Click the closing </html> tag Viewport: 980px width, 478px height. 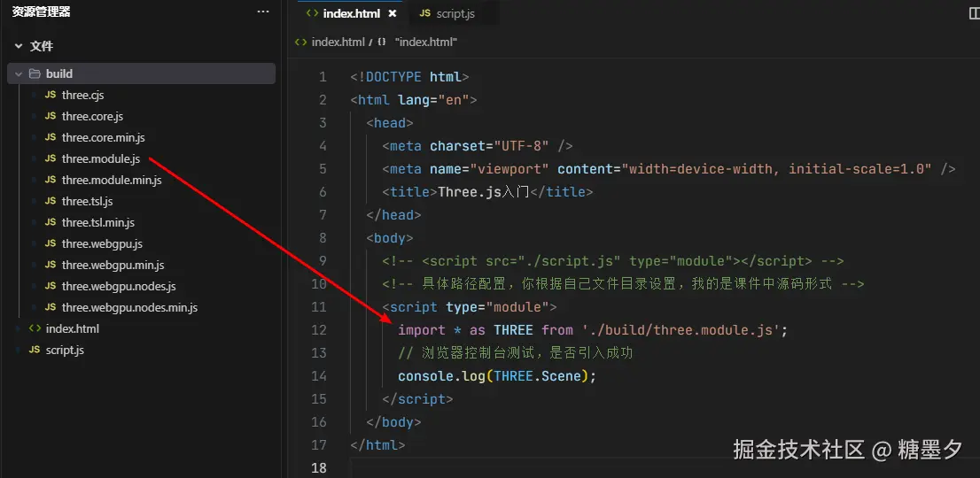tap(377, 445)
